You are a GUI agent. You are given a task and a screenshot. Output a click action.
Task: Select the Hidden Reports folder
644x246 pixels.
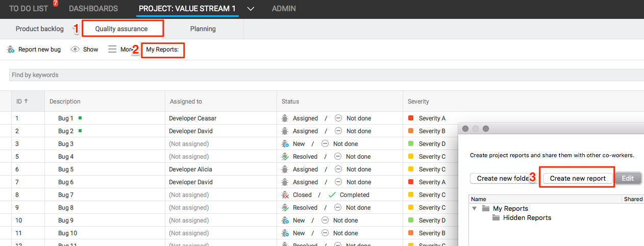point(527,218)
